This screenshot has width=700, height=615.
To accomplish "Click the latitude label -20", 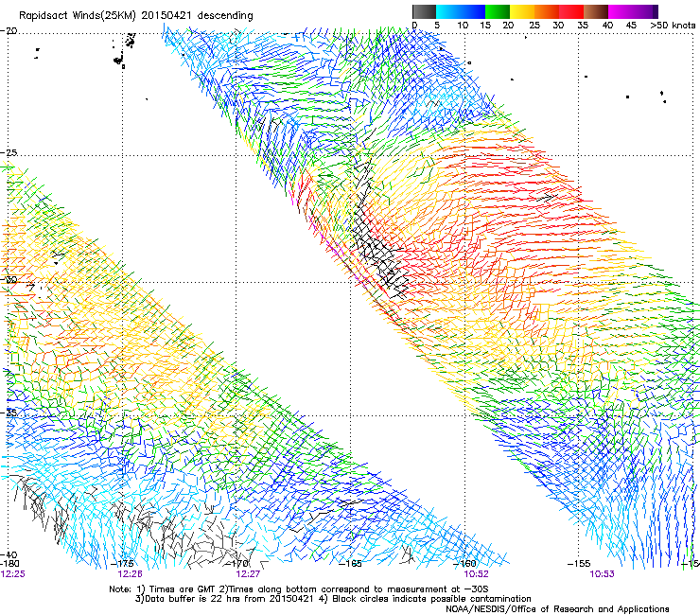I will 9,31.
